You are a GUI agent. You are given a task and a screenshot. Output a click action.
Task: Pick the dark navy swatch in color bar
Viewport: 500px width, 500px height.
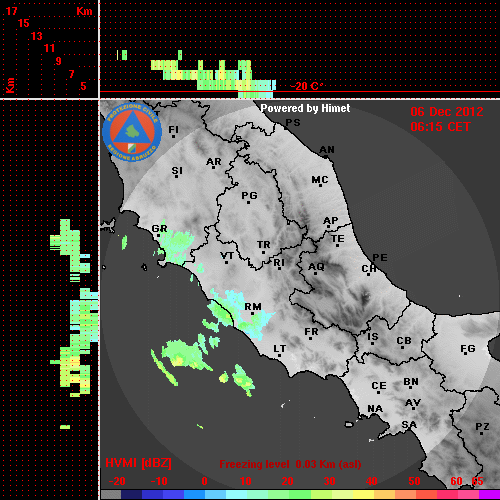(x=131, y=494)
